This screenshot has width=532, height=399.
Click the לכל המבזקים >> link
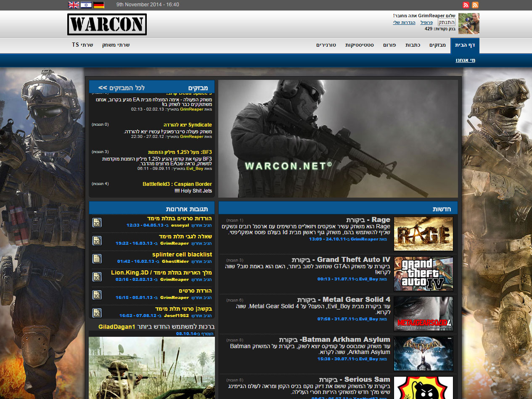click(122, 87)
